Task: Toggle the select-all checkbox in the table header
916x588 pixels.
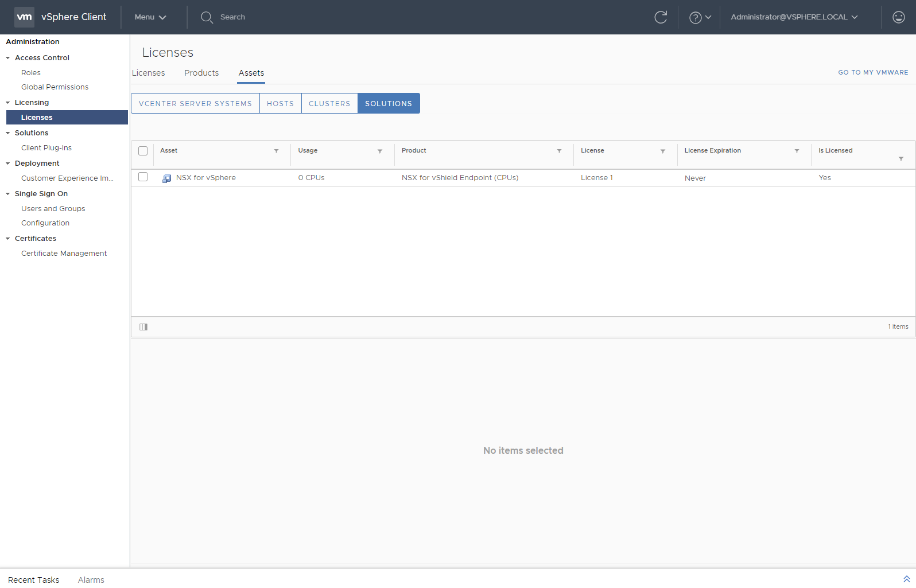Action: pos(143,151)
